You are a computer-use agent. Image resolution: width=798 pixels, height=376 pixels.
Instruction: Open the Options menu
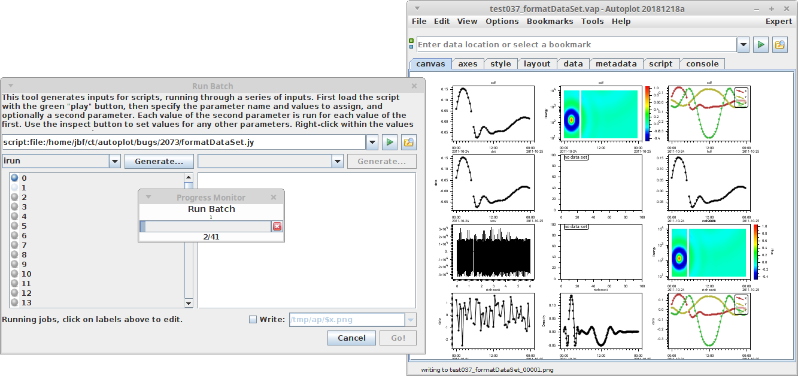click(502, 21)
